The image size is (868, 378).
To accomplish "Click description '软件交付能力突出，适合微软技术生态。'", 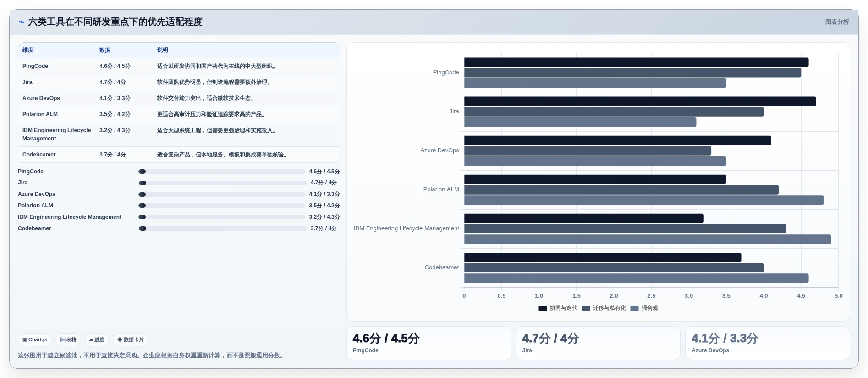I will pyautogui.click(x=206, y=98).
